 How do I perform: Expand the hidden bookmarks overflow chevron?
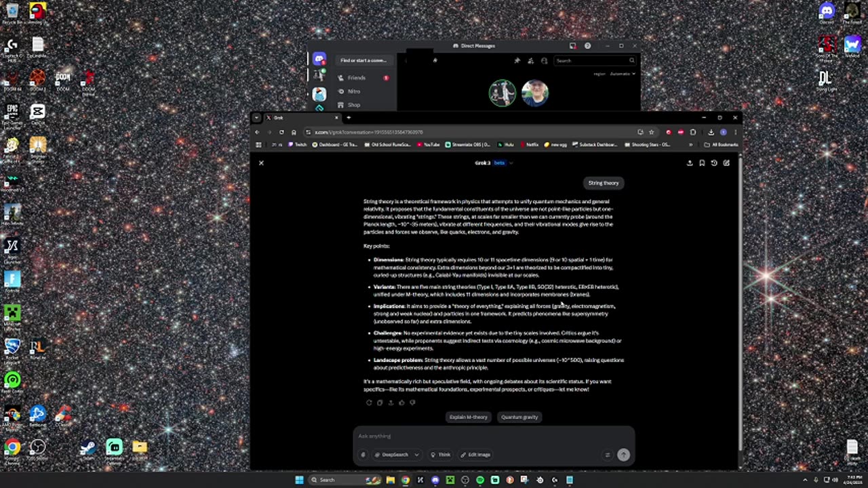click(x=691, y=144)
